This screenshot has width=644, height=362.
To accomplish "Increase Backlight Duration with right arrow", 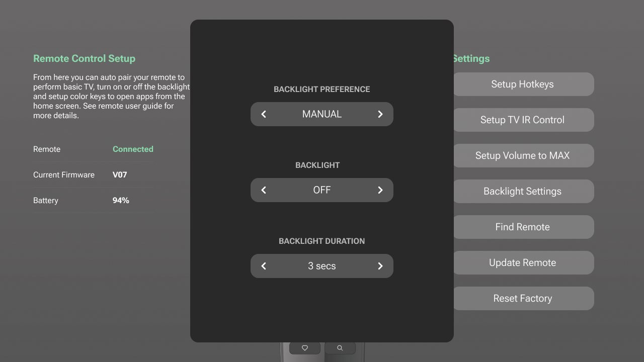I will 380,266.
